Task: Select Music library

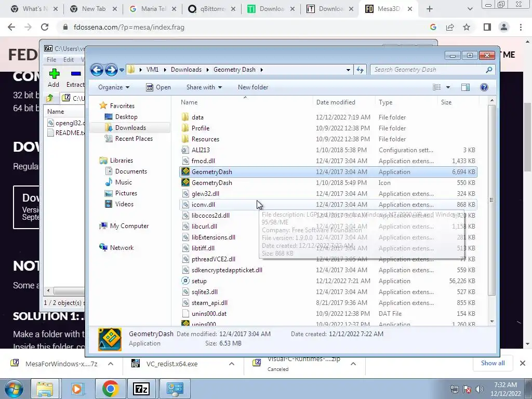Action: [x=123, y=182]
